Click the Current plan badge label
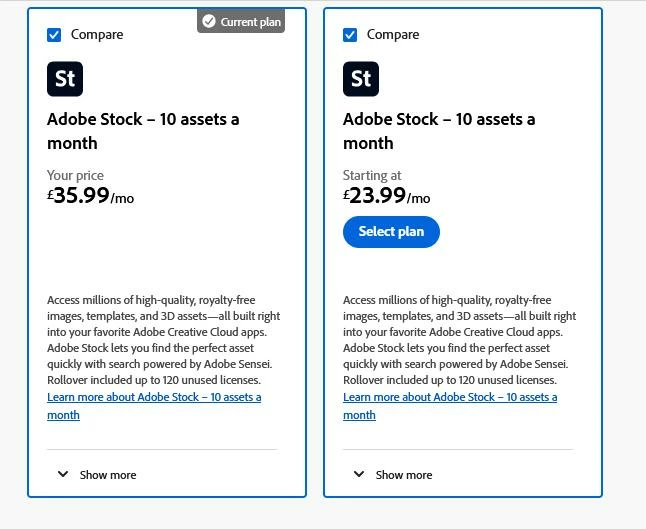Screen dimensions: 646x529 point(250,22)
